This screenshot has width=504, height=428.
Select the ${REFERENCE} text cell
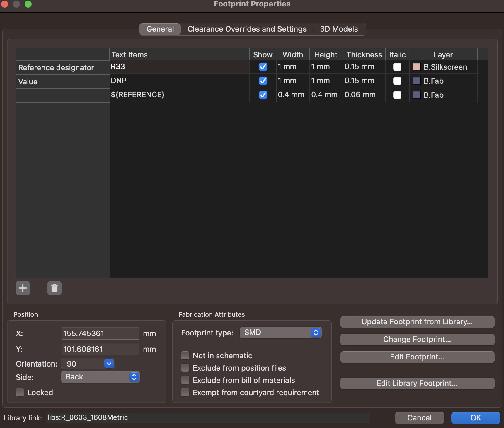pos(179,95)
